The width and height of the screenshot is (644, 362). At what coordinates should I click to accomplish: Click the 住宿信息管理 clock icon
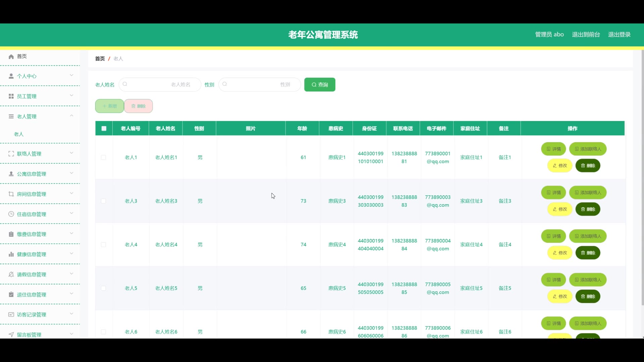click(11, 214)
